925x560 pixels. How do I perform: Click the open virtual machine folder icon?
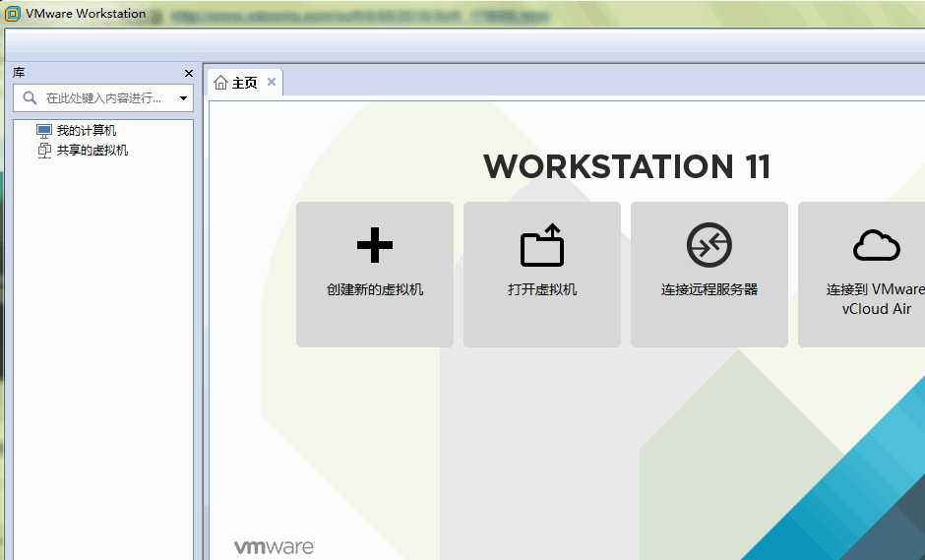[542, 245]
